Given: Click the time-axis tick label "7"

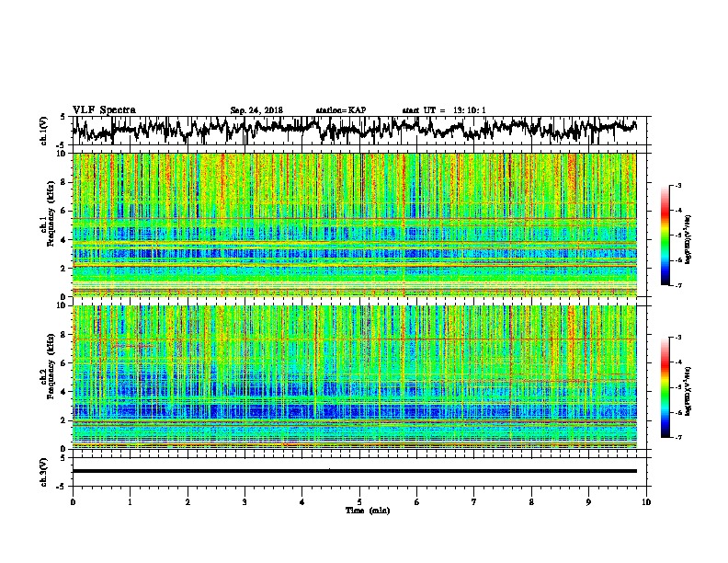Looking at the screenshot, I should tap(474, 502).
